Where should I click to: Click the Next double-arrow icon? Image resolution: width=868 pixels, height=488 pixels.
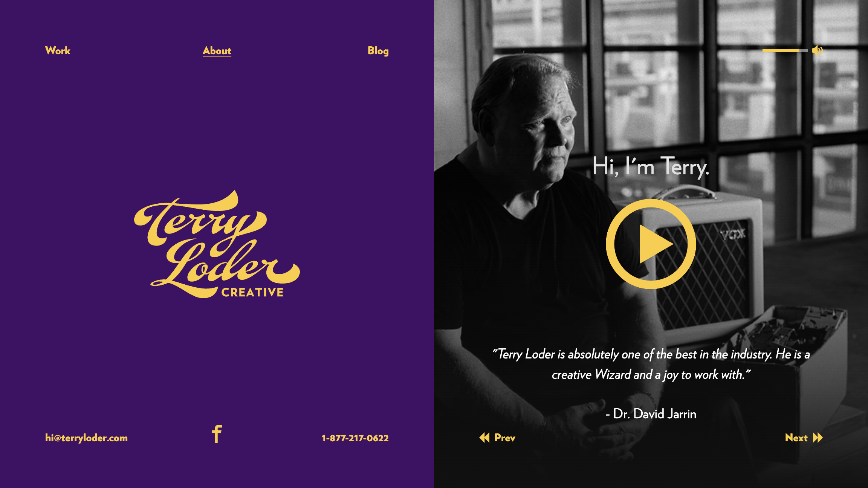(818, 438)
